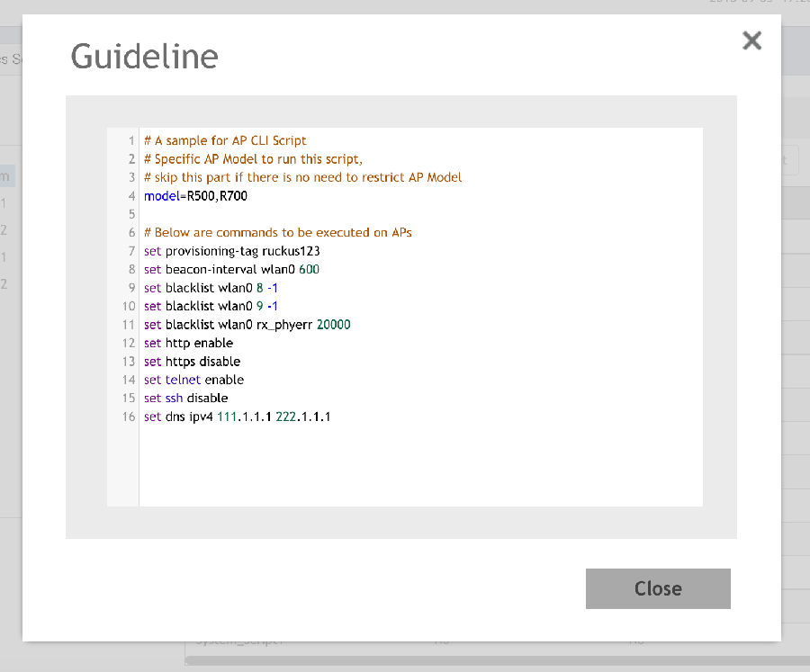Click line number 16 in the gutter

pyautogui.click(x=129, y=417)
